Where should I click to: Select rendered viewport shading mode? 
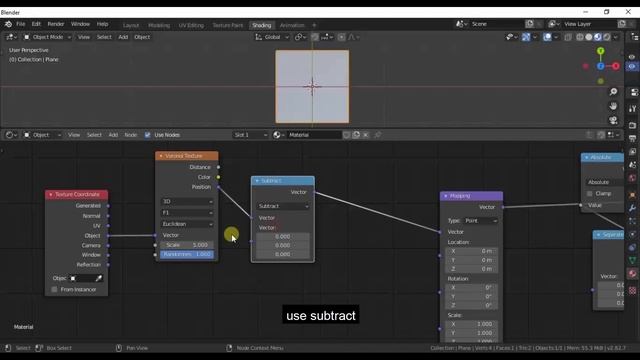[607, 37]
